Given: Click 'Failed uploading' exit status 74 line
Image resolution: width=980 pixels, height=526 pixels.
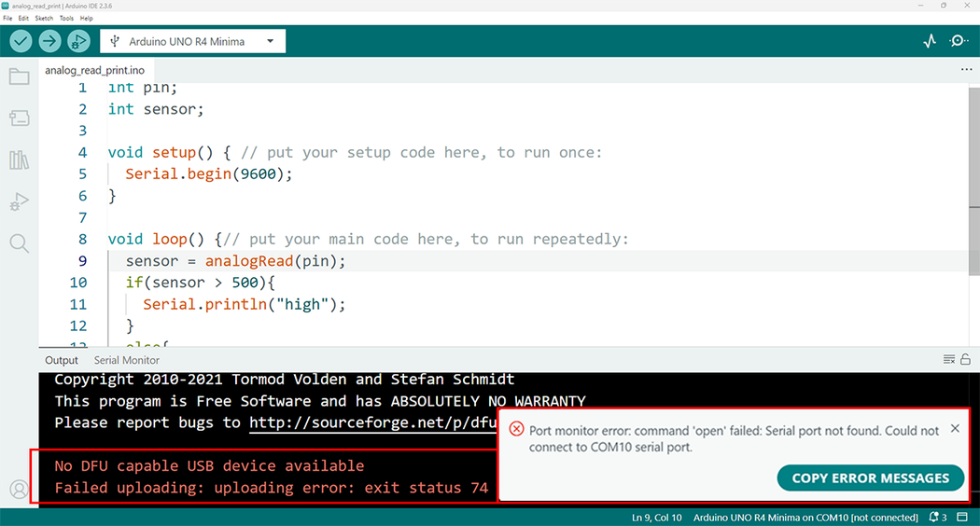Looking at the screenshot, I should (272, 488).
